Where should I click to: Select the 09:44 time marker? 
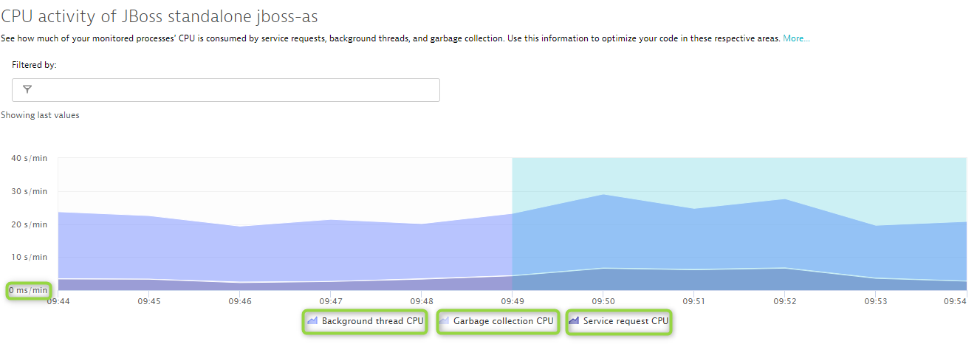tap(59, 301)
